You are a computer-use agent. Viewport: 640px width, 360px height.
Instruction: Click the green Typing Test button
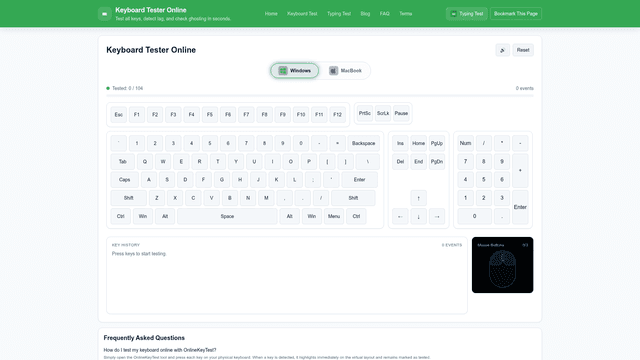coord(467,14)
